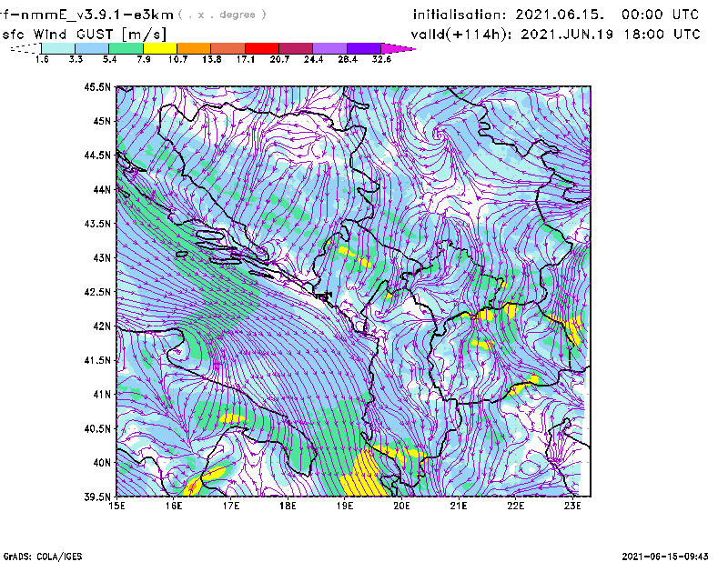This screenshot has height=562, width=728.
Task: Click the light blue 3.3–5.4 legend swatch
Action: click(92, 48)
